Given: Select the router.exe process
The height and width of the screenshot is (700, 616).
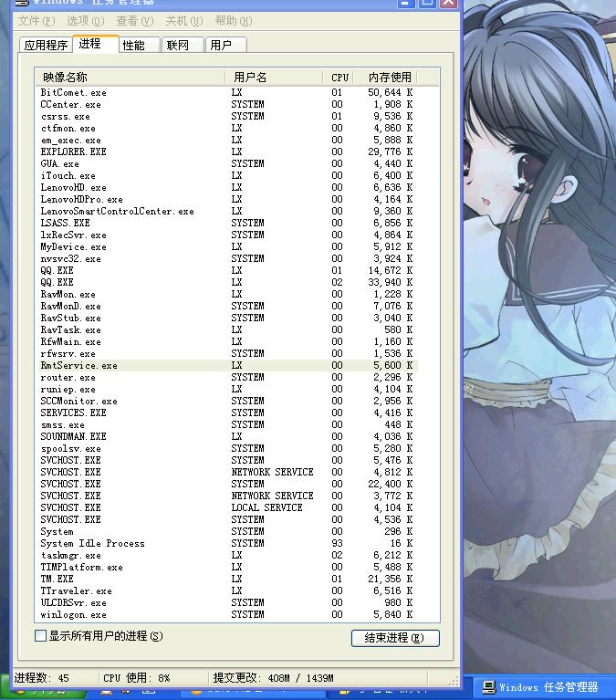Looking at the screenshot, I should 226,377.
